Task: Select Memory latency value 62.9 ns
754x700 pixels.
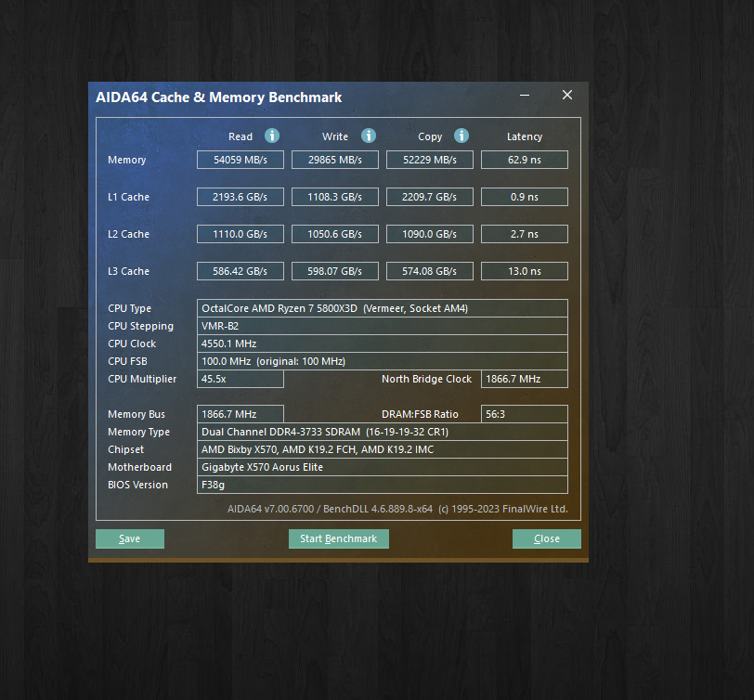Action: (x=524, y=160)
